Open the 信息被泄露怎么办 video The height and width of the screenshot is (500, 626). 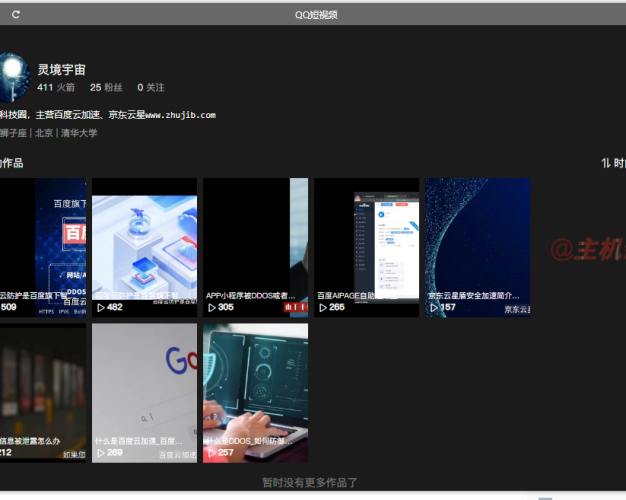pos(43,393)
